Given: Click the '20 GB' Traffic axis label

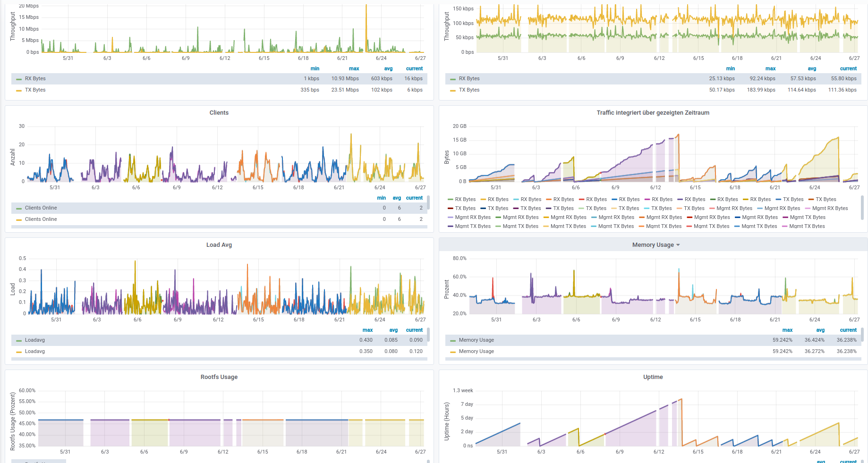Looking at the screenshot, I should tap(460, 126).
